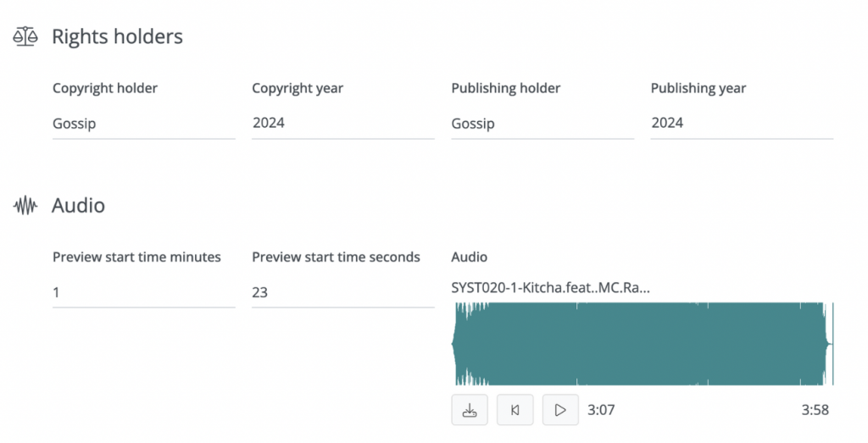This screenshot has height=443, width=868.
Task: Select the Publishing year field showing 2024
Action: click(742, 124)
